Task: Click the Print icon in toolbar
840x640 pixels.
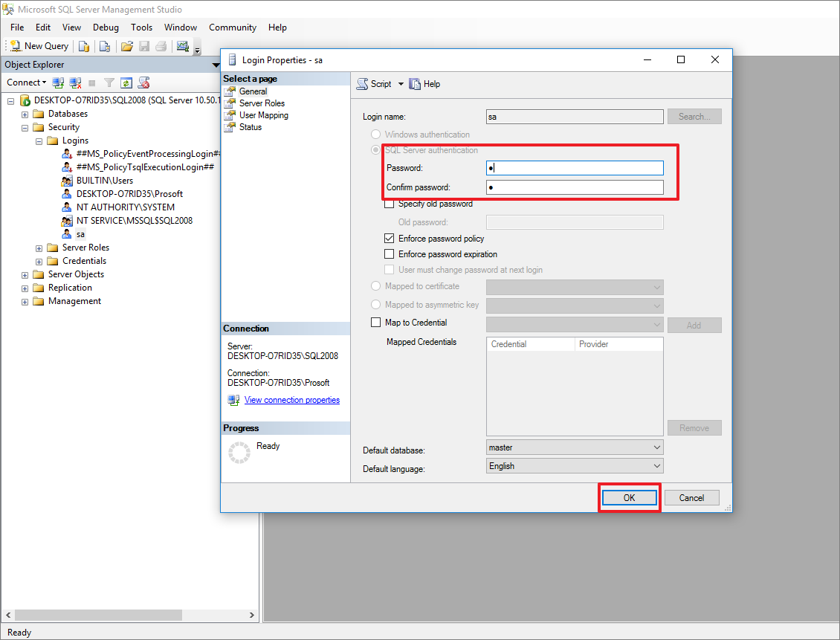Action: pos(161,46)
